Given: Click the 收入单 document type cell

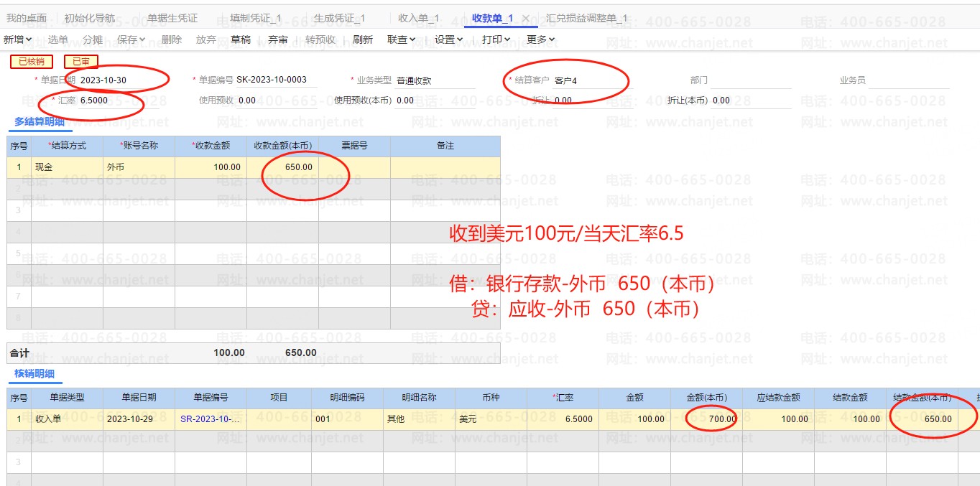Looking at the screenshot, I should tap(67, 419).
